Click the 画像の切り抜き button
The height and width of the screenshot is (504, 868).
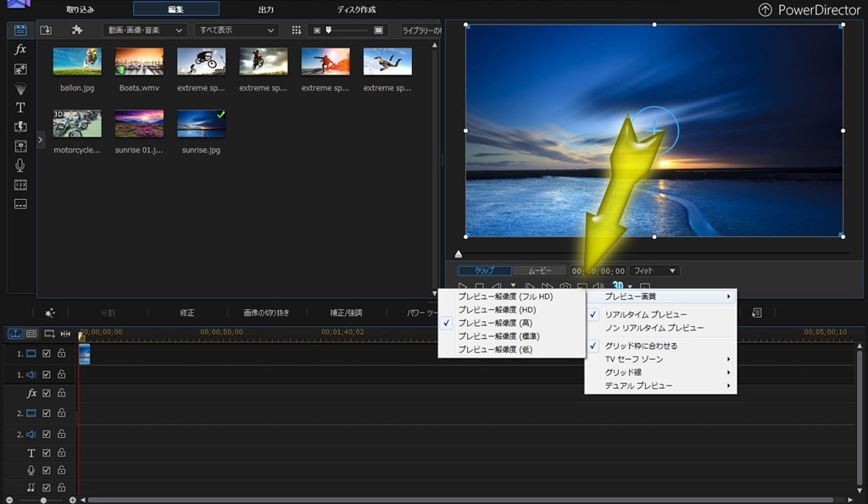click(x=266, y=313)
